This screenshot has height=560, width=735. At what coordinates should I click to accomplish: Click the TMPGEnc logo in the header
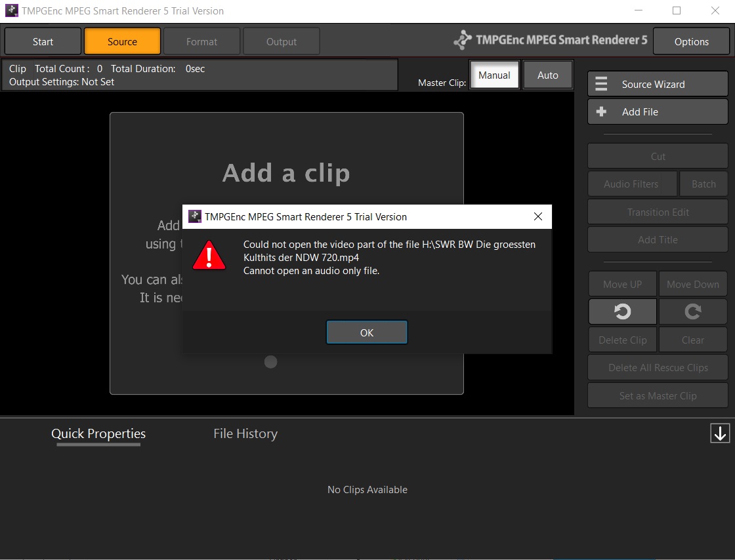click(x=551, y=40)
